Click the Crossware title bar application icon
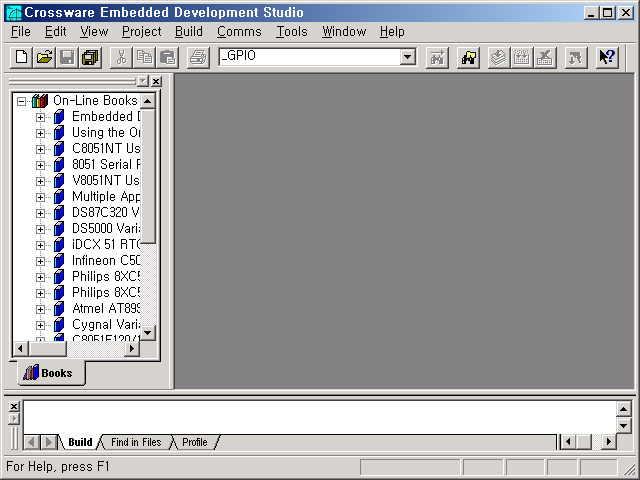This screenshot has height=480, width=640. pyautogui.click(x=13, y=13)
